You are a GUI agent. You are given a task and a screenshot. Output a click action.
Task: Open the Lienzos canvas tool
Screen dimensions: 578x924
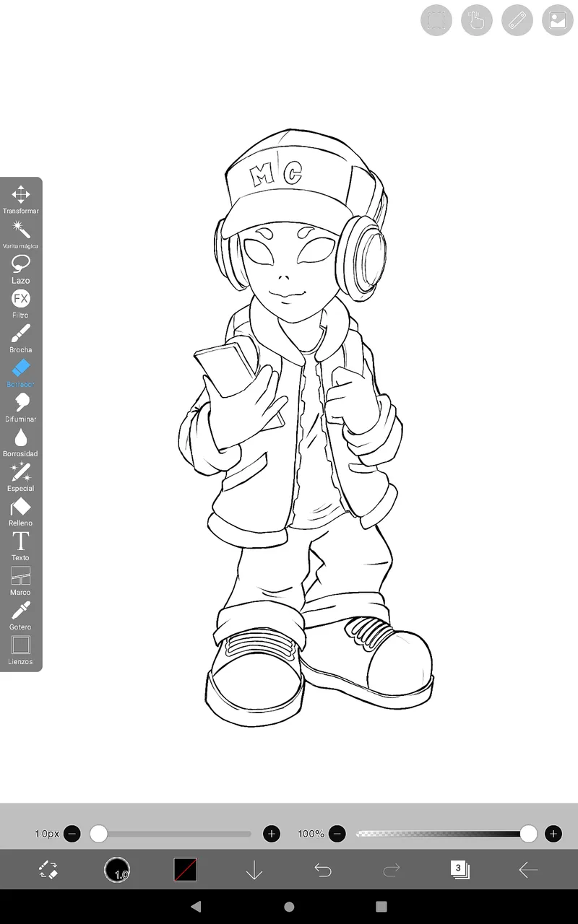click(x=20, y=650)
